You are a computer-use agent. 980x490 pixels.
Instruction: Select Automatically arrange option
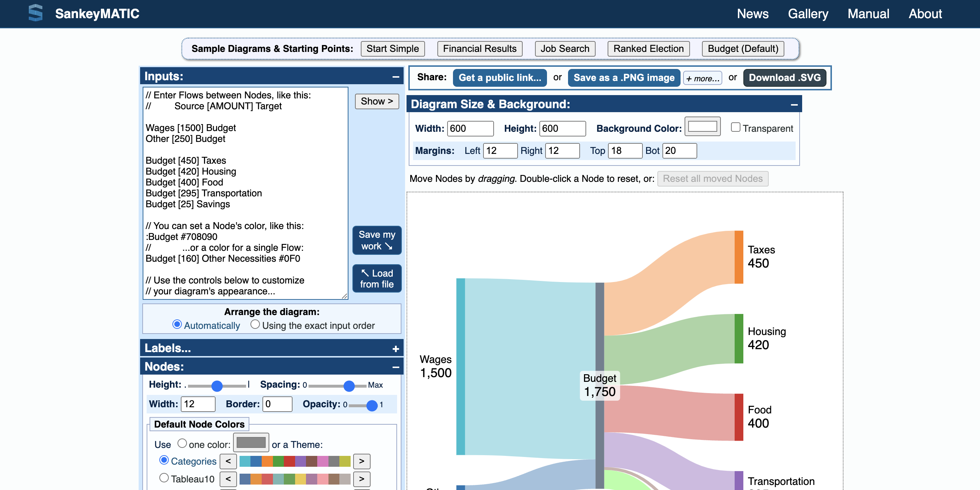coord(177,324)
